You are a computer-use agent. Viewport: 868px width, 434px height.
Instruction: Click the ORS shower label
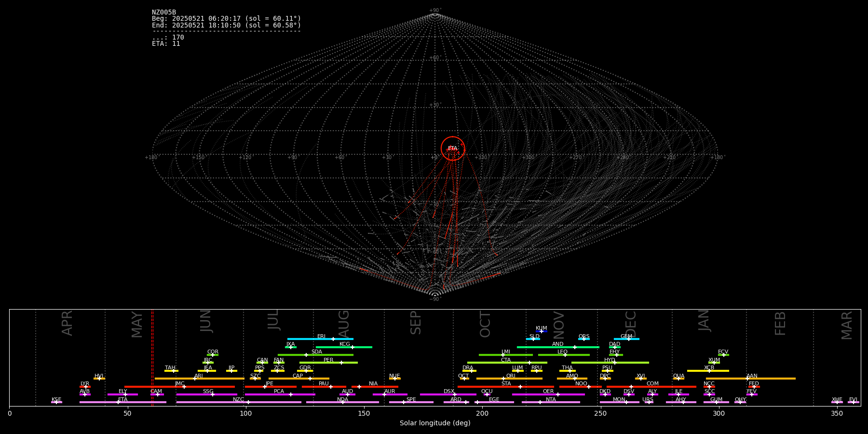click(584, 337)
